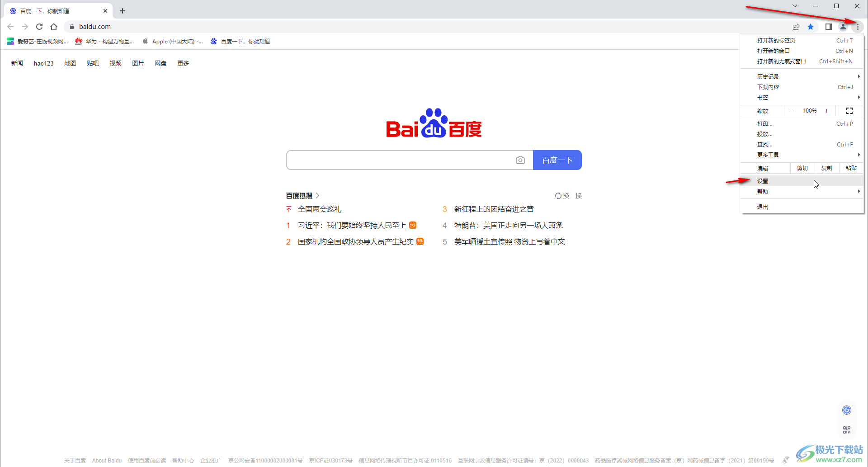The image size is (868, 467).
Task: Open iQiyi bookmark in bookmarks bar
Action: pyautogui.click(x=38, y=41)
